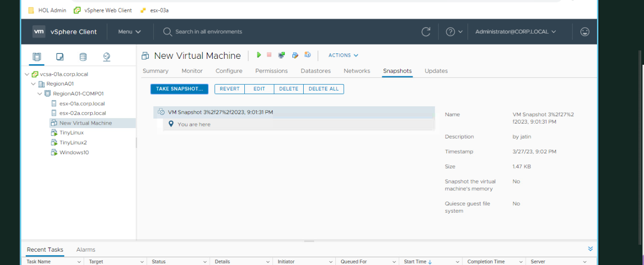644x265 pixels.
Task: Open the Menu dropdown
Action: pyautogui.click(x=130, y=32)
